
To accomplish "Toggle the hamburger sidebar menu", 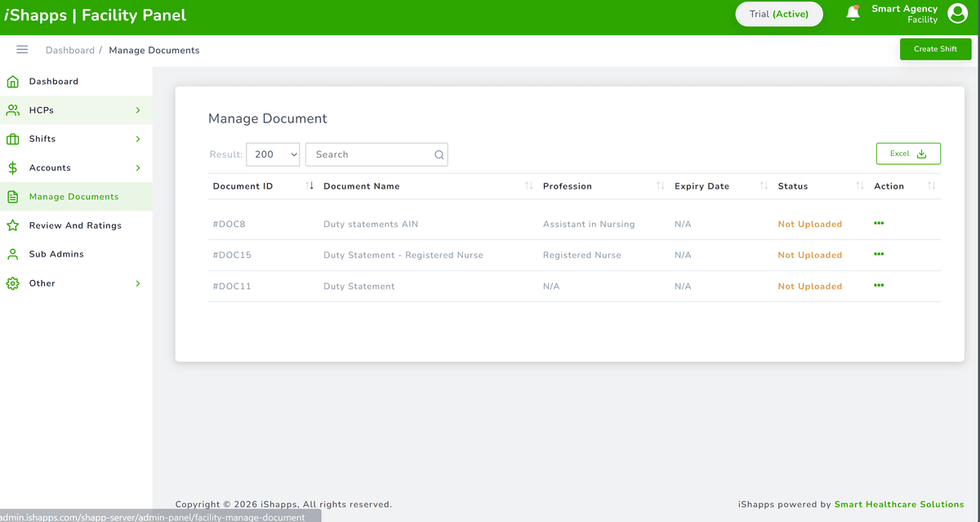I will (22, 50).
